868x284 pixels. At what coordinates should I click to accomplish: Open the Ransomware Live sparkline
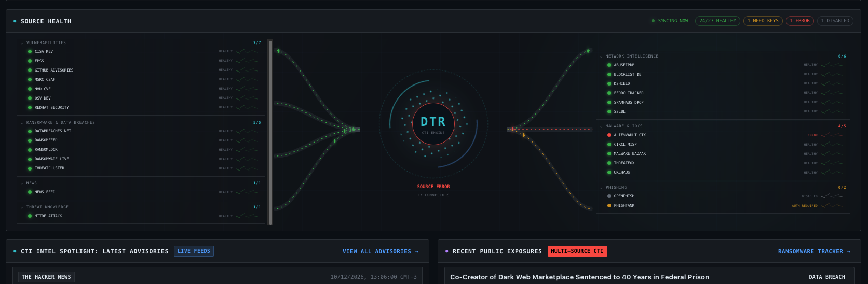click(247, 159)
